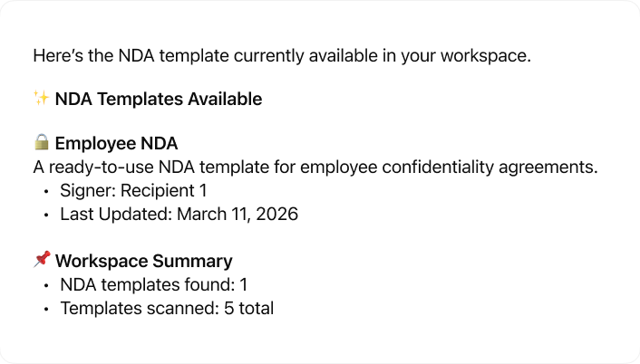Click the Workspace Summary heading
640x364 pixels.
click(143, 262)
